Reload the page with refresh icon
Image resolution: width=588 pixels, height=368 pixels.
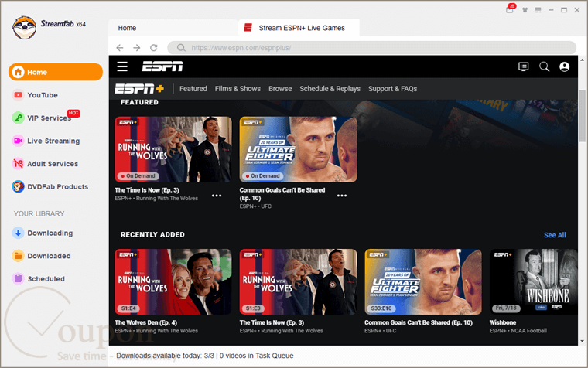pos(154,48)
